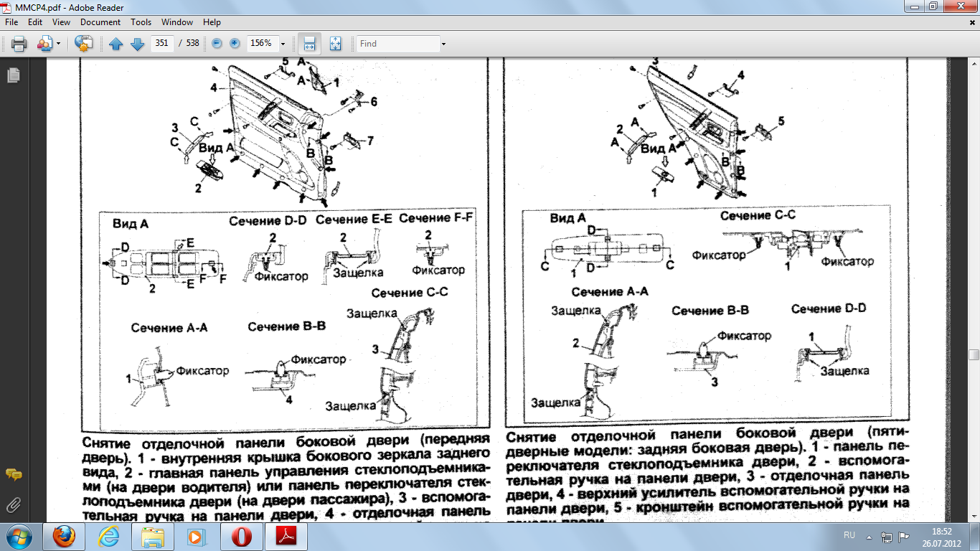Open the Pages thumbnails panel icon
The image size is (980, 551).
click(x=13, y=75)
